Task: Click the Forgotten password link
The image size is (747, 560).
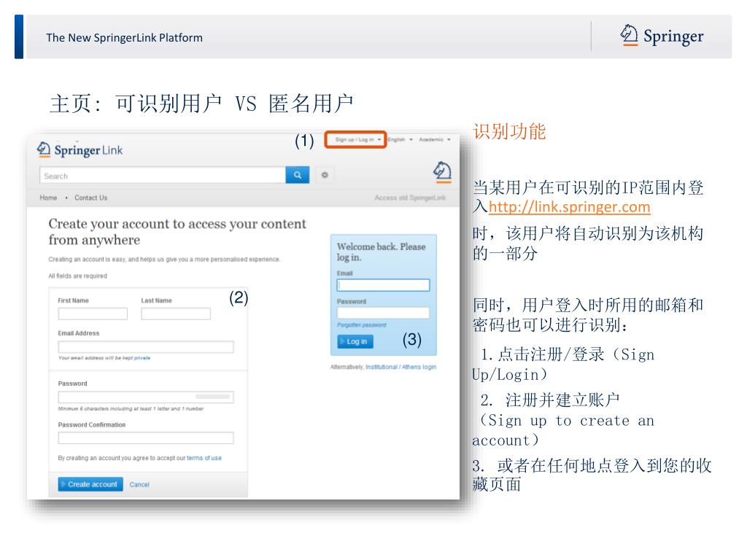Action: [x=362, y=324]
